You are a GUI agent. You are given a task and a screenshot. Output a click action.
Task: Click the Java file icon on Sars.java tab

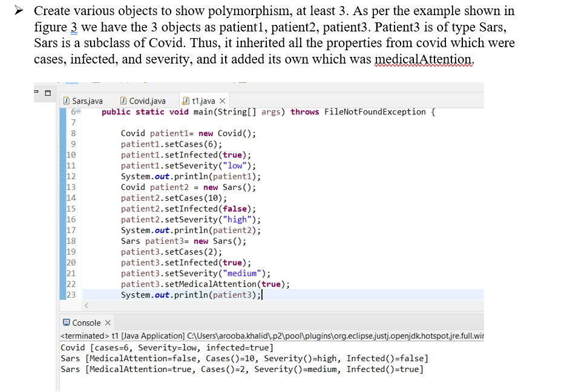(x=65, y=101)
